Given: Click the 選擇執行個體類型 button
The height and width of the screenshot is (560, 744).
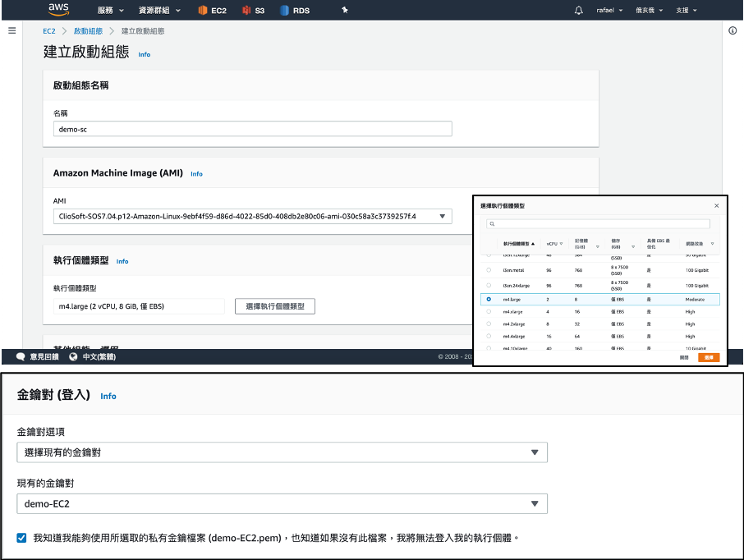Looking at the screenshot, I should click(275, 306).
